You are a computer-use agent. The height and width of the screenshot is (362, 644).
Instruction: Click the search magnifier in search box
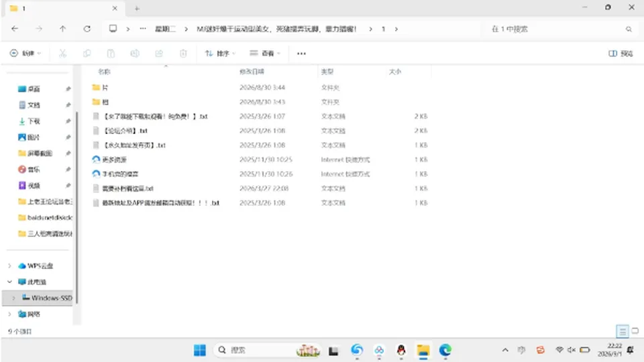[x=629, y=29]
